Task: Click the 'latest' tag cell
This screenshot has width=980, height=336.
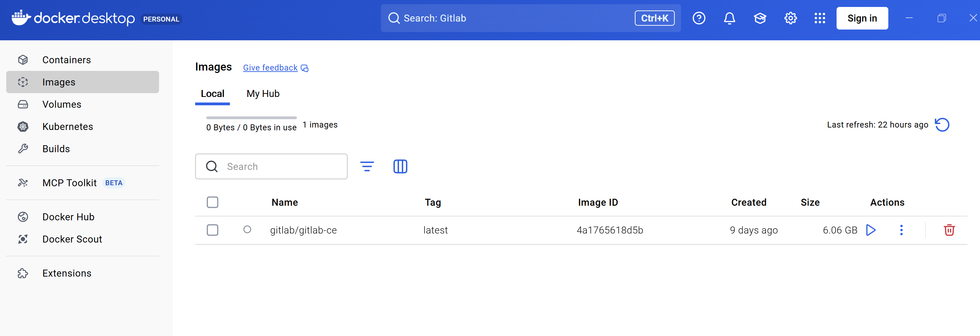Action: (435, 230)
